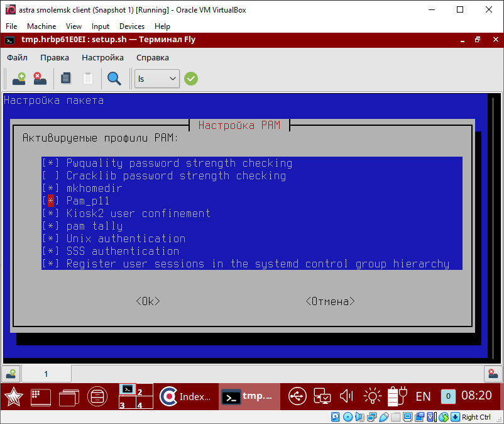Add a tab using the bottom-left tab bar button
Viewport: 504px width, 424px height.
coord(11,374)
